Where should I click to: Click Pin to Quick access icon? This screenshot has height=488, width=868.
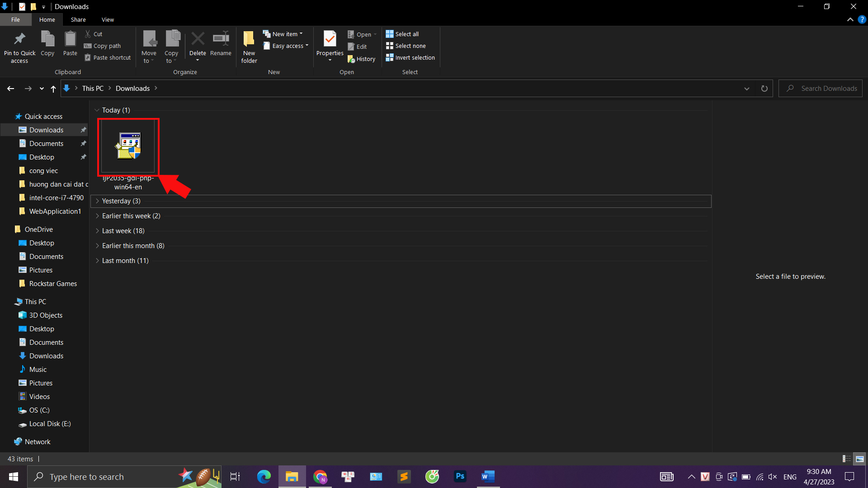19,40
